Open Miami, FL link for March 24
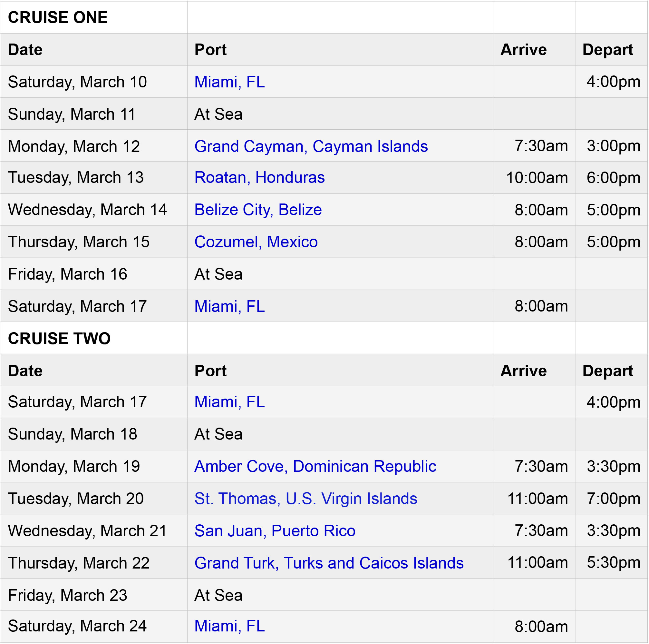The width and height of the screenshot is (649, 644). click(x=230, y=626)
